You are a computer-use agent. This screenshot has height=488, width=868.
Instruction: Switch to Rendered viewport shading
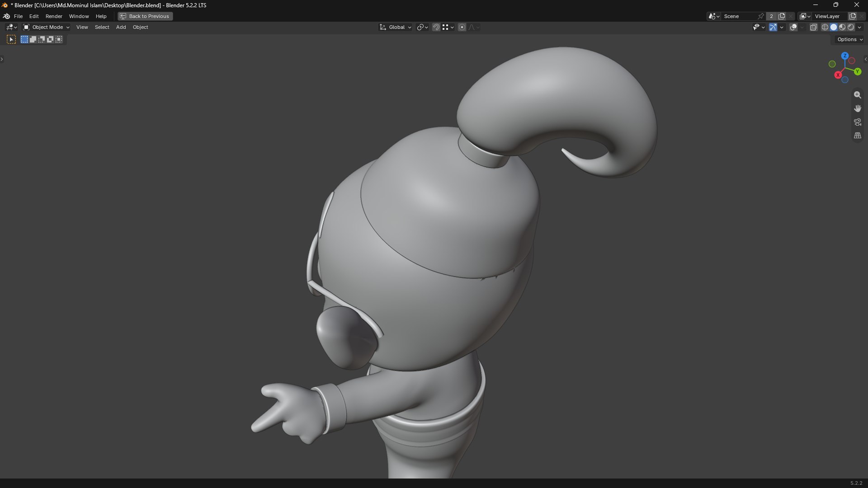pyautogui.click(x=851, y=27)
